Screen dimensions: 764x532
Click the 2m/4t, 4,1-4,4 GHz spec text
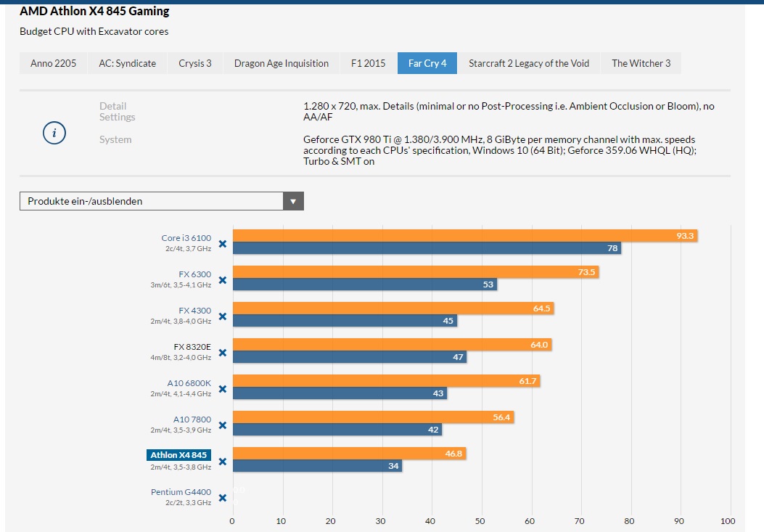point(181,394)
